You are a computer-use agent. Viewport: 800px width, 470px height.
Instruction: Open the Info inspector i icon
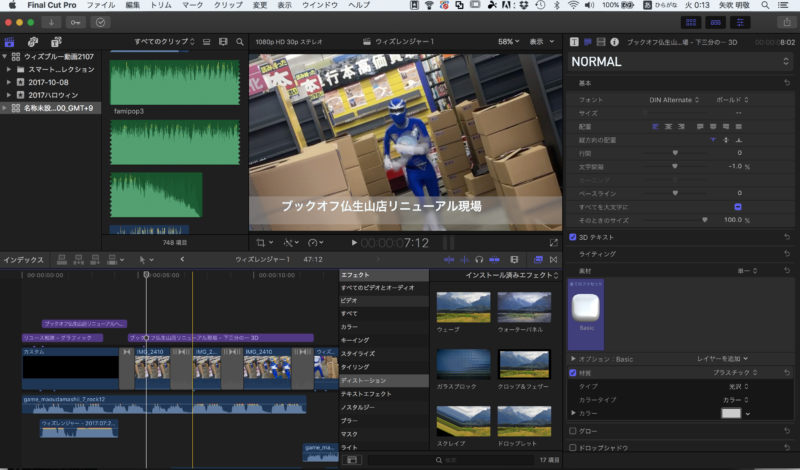[x=614, y=42]
